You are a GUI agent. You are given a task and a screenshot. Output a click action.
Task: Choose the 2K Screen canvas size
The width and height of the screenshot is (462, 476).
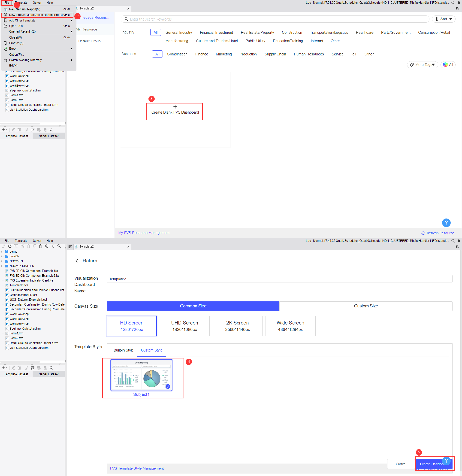pyautogui.click(x=237, y=326)
